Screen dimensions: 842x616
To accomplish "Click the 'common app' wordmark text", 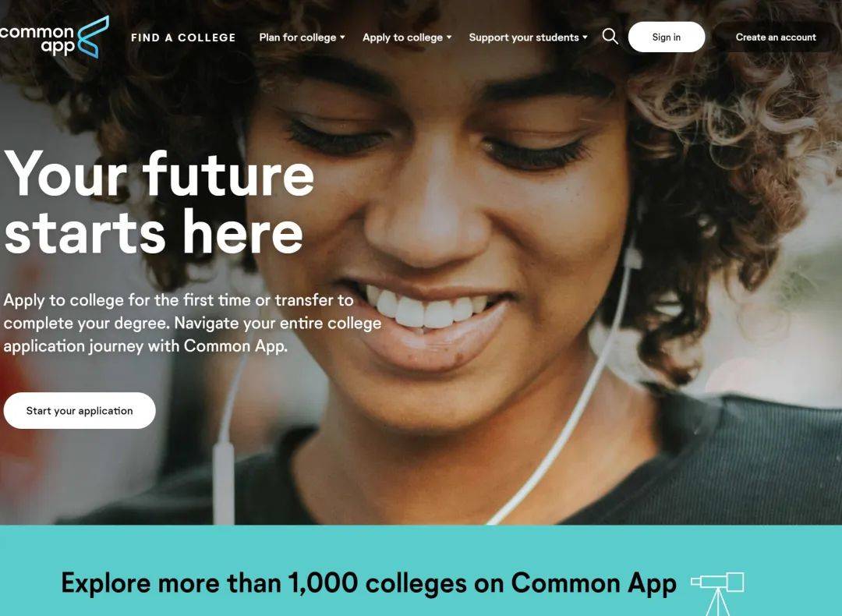I will click(x=37, y=40).
